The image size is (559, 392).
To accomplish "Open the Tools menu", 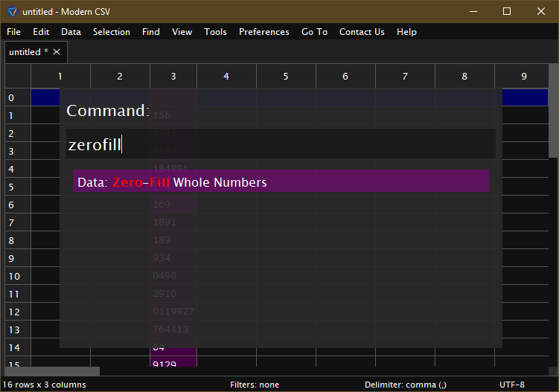I will [x=215, y=32].
